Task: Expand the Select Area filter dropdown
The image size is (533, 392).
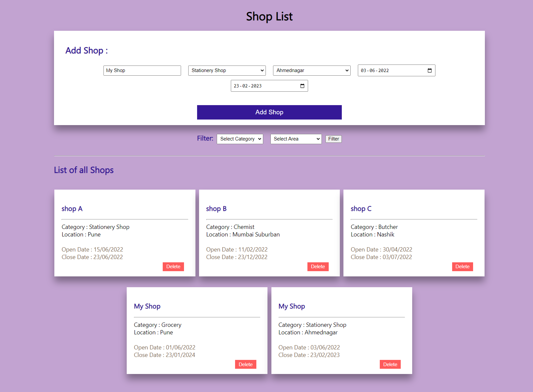Action: click(296, 139)
